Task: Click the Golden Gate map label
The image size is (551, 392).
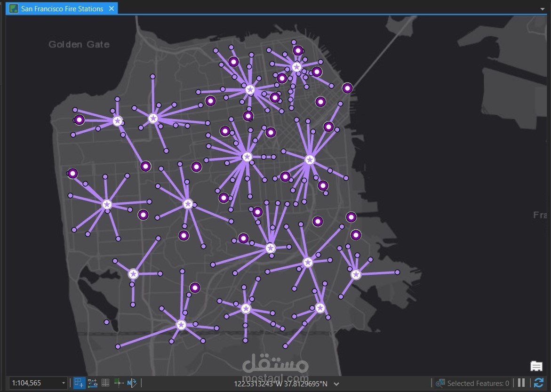Action: click(79, 44)
